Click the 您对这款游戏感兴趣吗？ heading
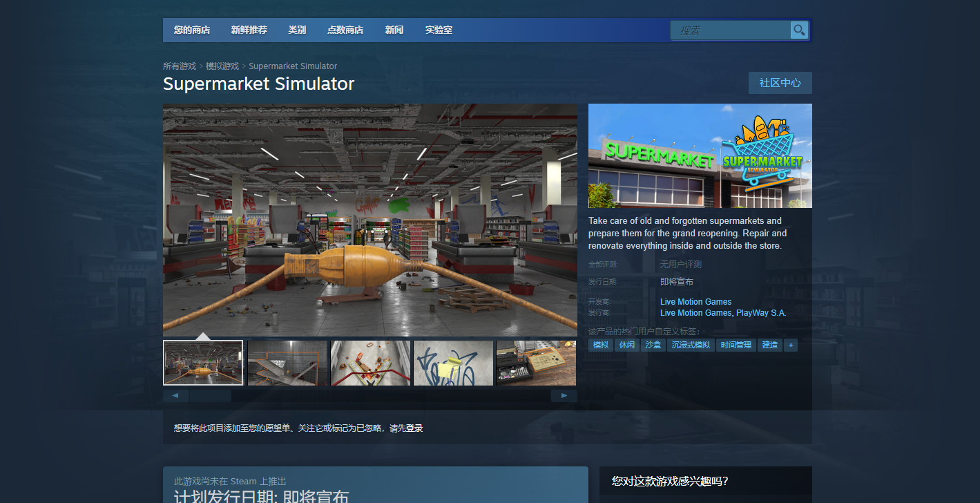The width and height of the screenshot is (980, 503). click(670, 481)
